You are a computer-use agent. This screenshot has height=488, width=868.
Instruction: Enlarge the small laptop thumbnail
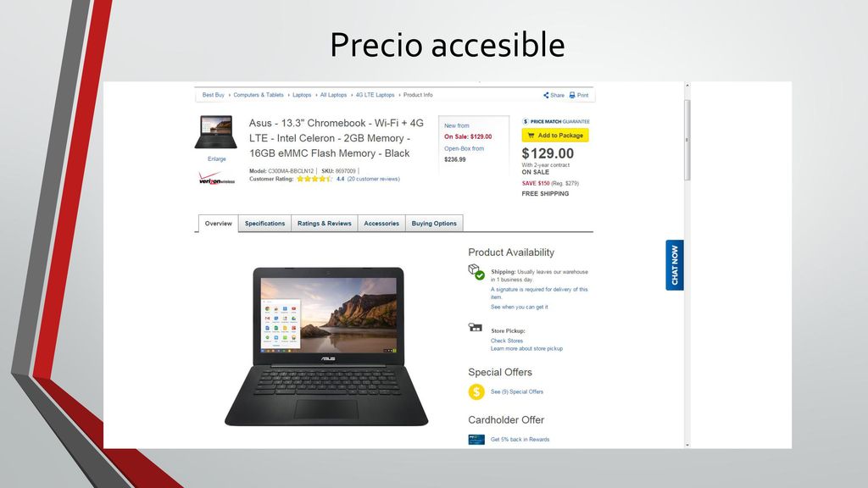pyautogui.click(x=216, y=132)
